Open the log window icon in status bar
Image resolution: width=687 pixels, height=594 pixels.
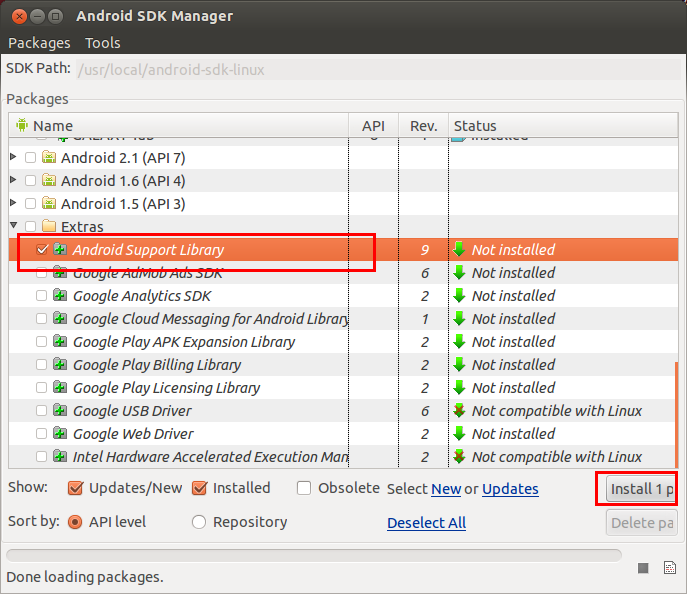pos(669,567)
